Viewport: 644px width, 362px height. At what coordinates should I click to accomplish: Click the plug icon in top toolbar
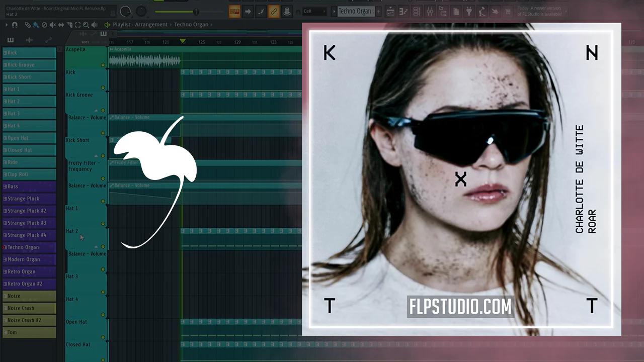(469, 11)
